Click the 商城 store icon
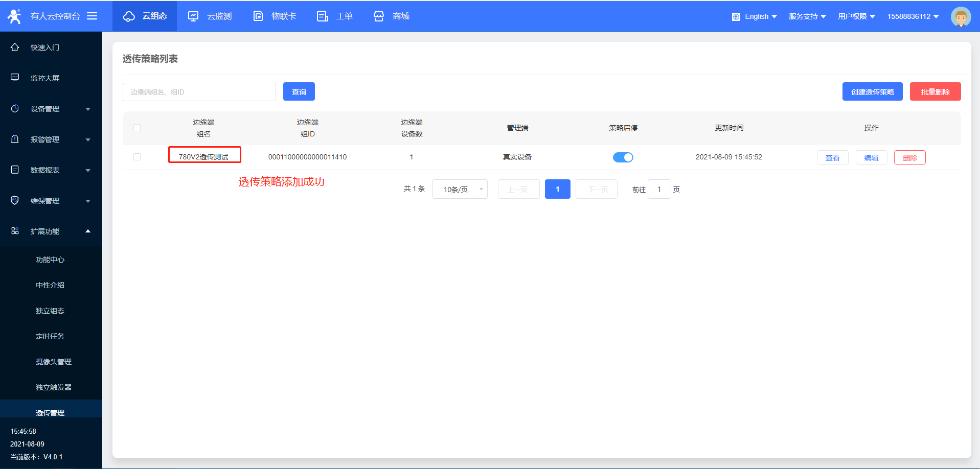 [379, 16]
